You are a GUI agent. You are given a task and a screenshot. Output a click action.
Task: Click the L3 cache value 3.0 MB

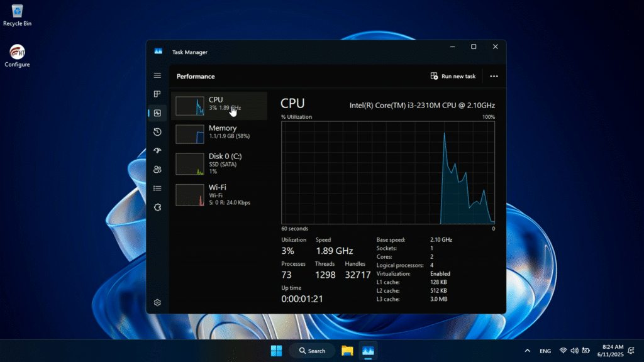coord(438,299)
